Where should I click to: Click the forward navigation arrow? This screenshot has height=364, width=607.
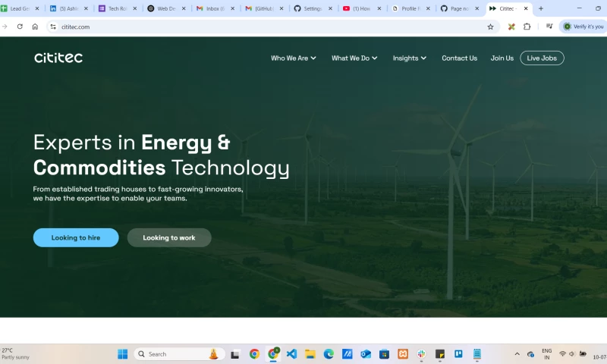(5, 27)
